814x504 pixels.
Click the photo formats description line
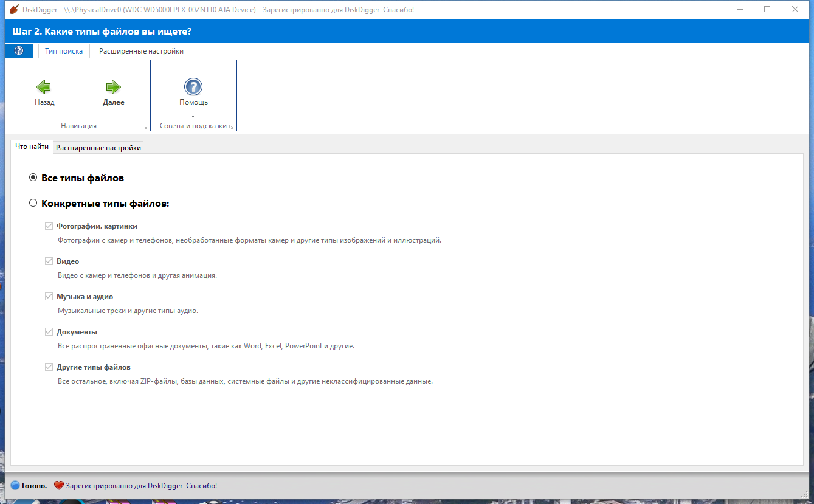click(249, 240)
